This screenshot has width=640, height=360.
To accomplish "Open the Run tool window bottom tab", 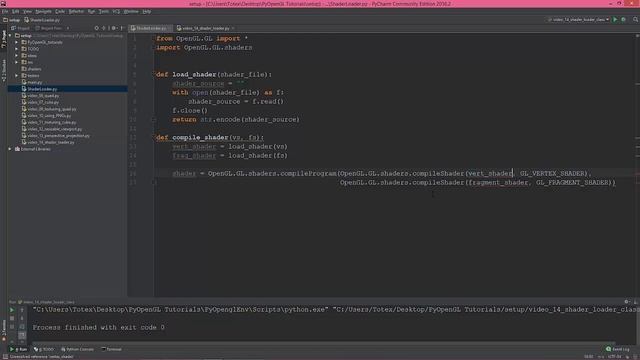I will coord(18,349).
